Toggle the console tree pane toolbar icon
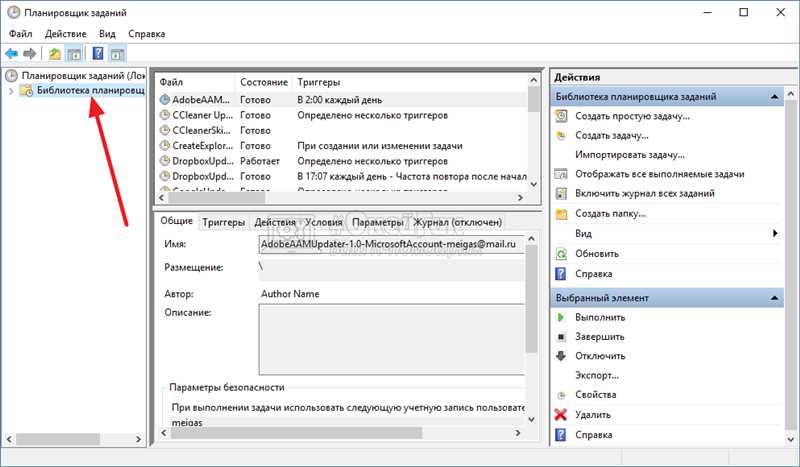800x467 pixels. coord(74,53)
